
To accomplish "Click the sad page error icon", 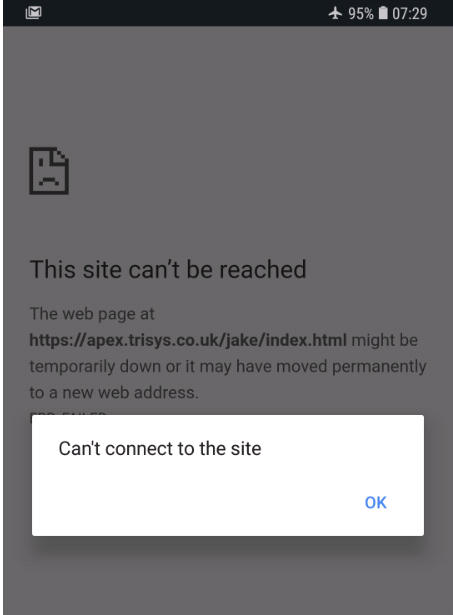I will (x=49, y=171).
